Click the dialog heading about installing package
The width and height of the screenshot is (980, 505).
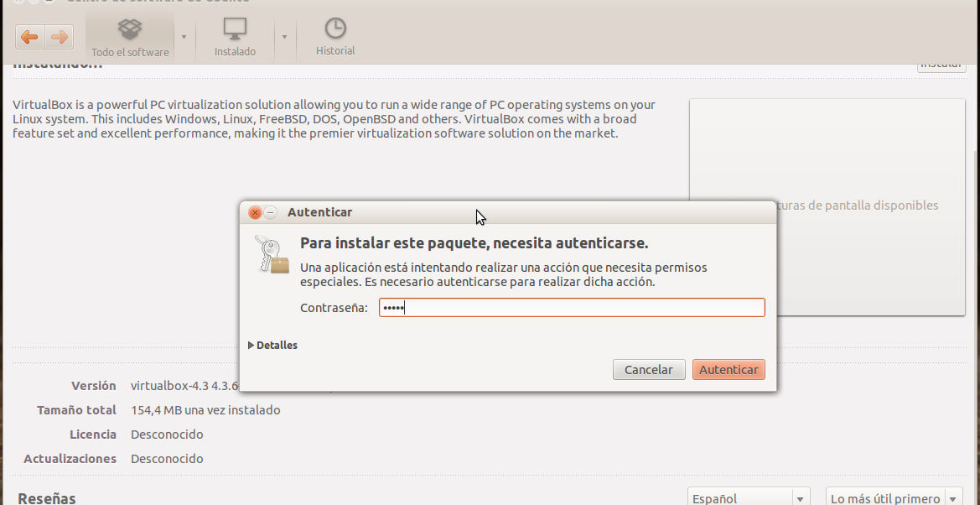(x=474, y=242)
